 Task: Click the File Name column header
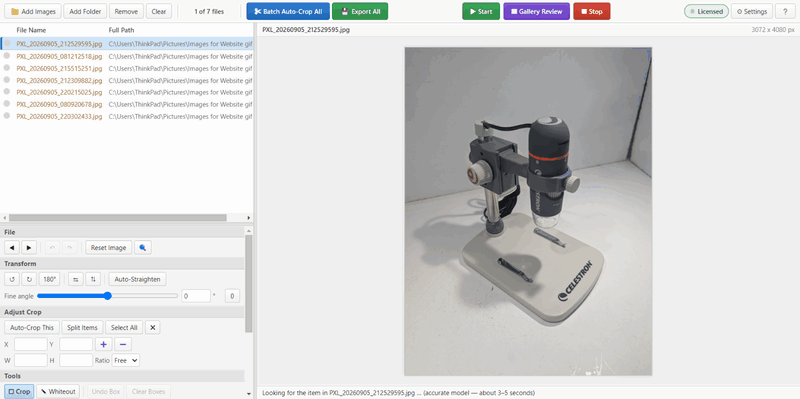point(31,30)
